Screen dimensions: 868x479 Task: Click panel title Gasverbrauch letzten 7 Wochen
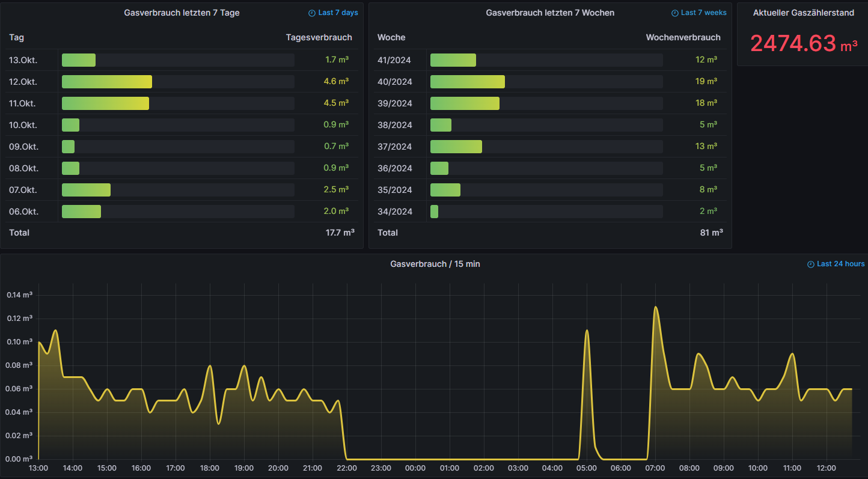pos(550,13)
